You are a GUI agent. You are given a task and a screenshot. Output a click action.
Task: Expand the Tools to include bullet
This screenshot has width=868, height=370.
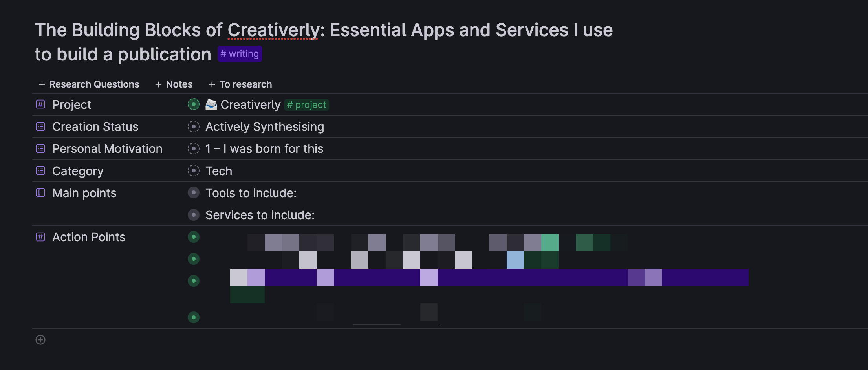(x=194, y=193)
